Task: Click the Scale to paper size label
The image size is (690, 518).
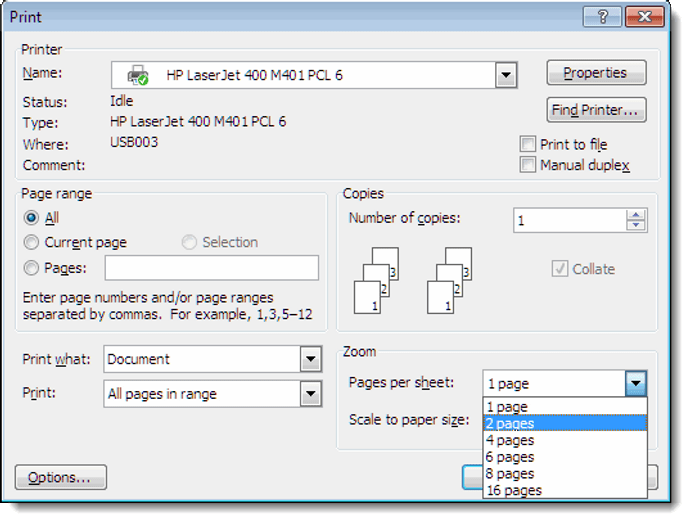Action: tap(409, 420)
